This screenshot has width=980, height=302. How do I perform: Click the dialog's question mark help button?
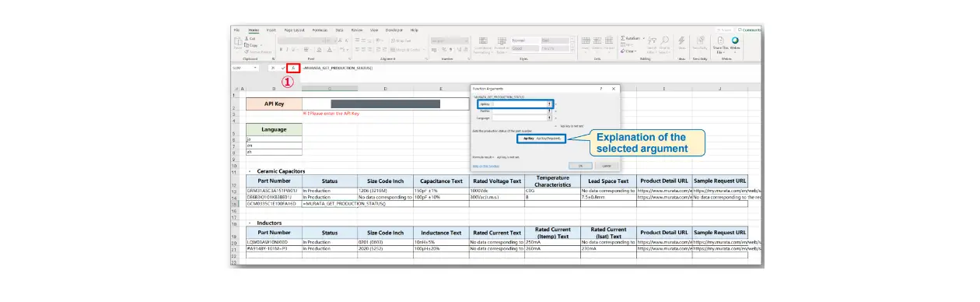tap(602, 89)
